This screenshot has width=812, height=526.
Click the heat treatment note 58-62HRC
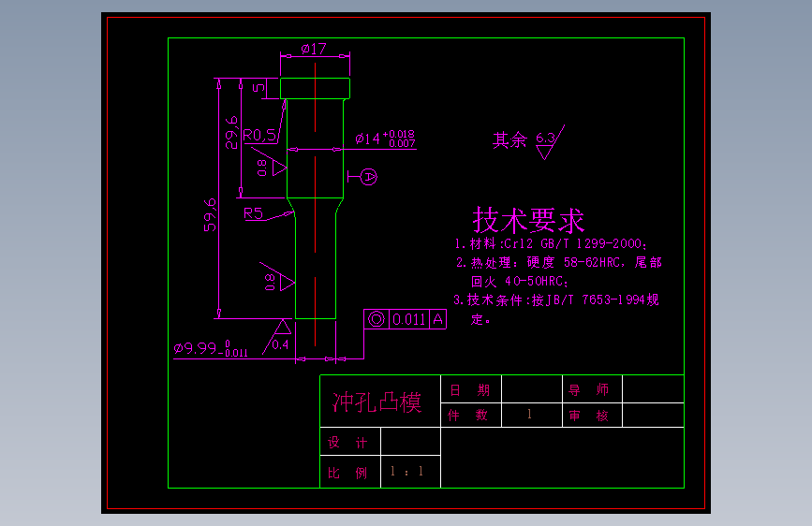pos(559,262)
